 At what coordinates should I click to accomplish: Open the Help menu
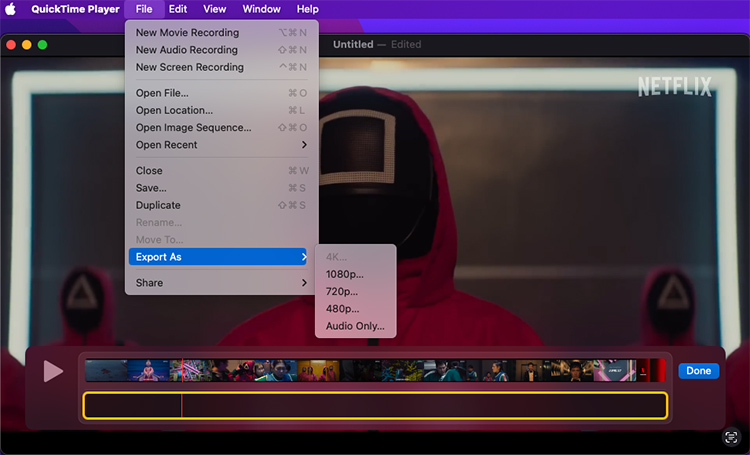[307, 9]
